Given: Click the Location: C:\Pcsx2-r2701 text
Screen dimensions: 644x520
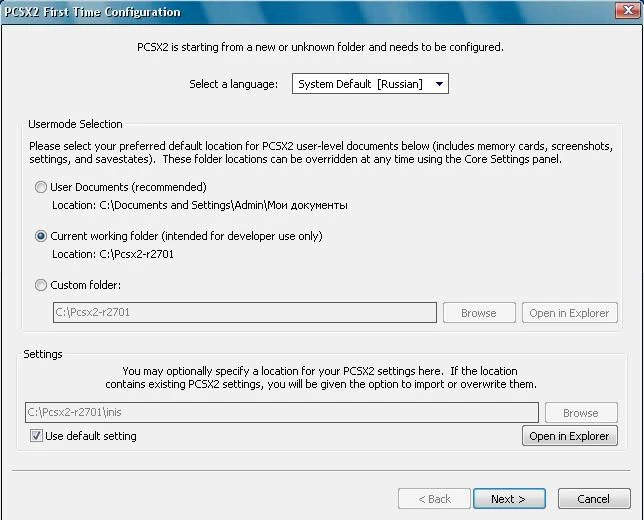Looking at the screenshot, I should click(x=113, y=254).
